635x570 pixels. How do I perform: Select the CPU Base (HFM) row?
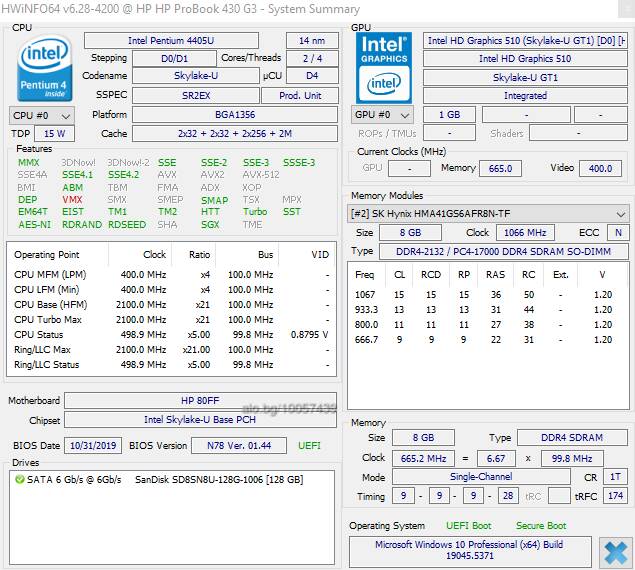pos(171,305)
